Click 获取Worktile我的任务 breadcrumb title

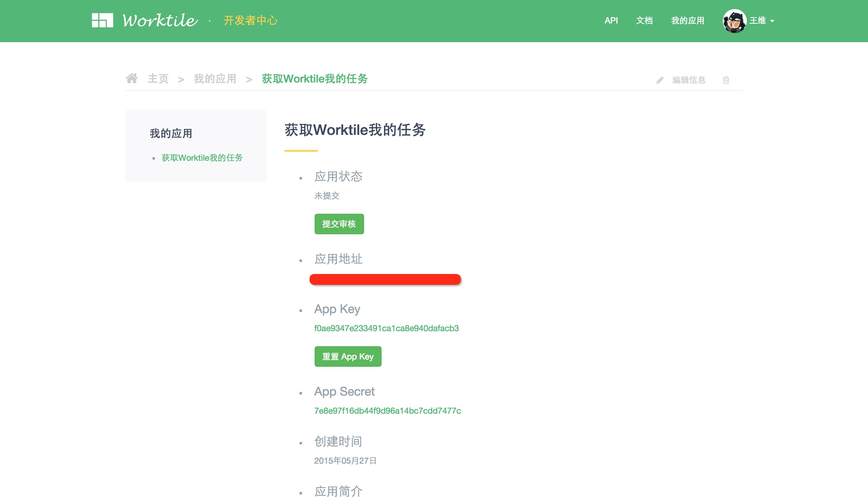(x=315, y=79)
